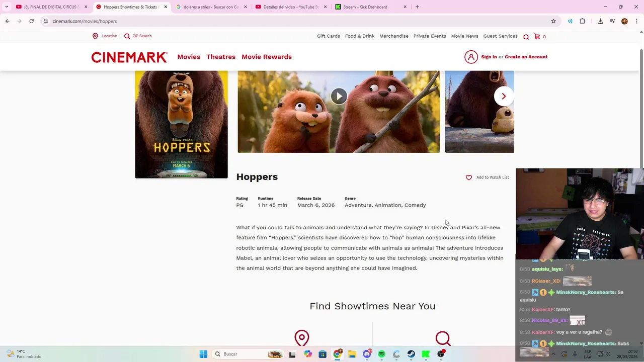Open the weather widget in the taskbar
Screen dimensions: 644x362
click(24, 354)
